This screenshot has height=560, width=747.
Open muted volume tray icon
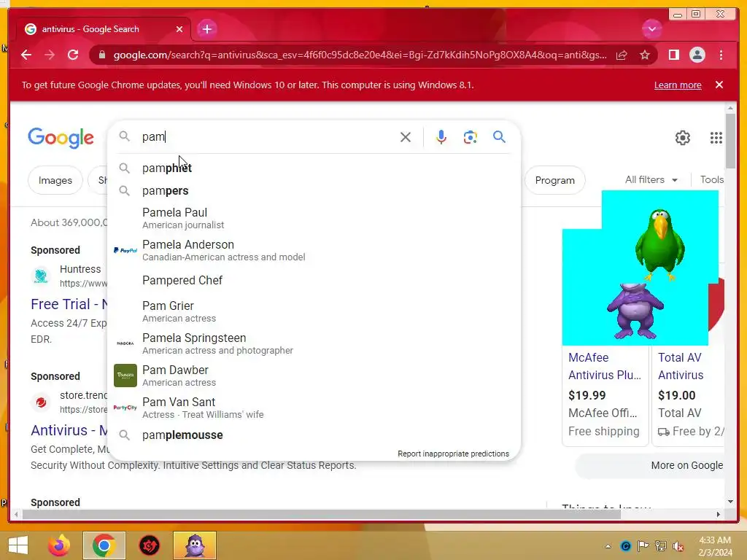pyautogui.click(x=678, y=546)
